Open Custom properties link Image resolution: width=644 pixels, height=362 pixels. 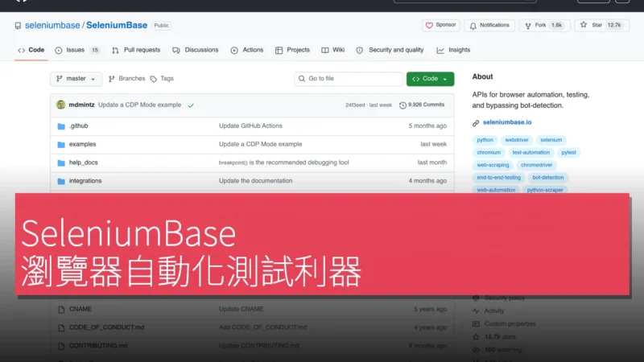pos(510,324)
